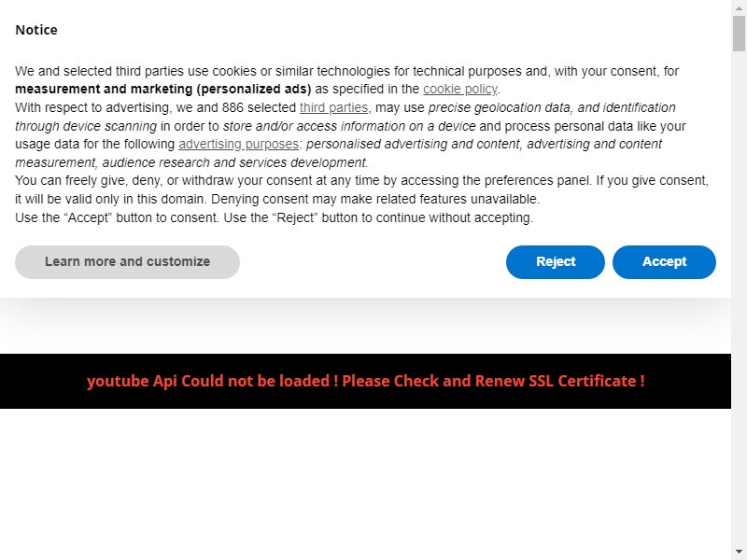Click the sentence about the Accept and Reject buttons

tap(274, 217)
